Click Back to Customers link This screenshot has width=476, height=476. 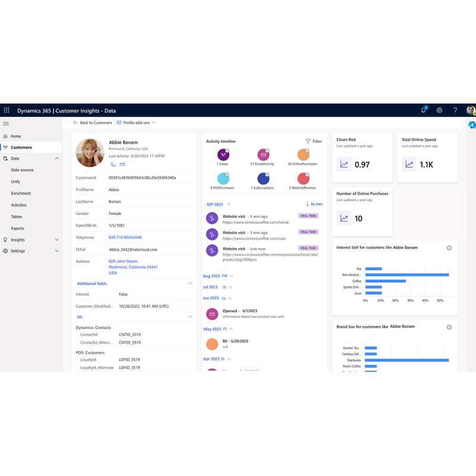coord(92,123)
